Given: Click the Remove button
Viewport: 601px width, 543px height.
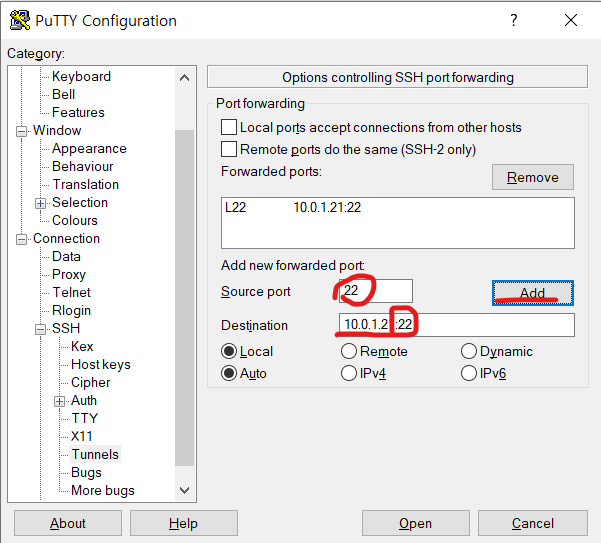Looking at the screenshot, I should point(533,177).
